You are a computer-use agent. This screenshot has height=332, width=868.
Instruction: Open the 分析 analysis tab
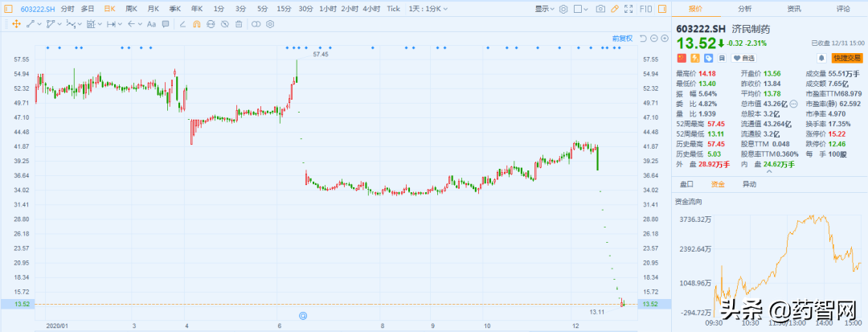coord(744,8)
